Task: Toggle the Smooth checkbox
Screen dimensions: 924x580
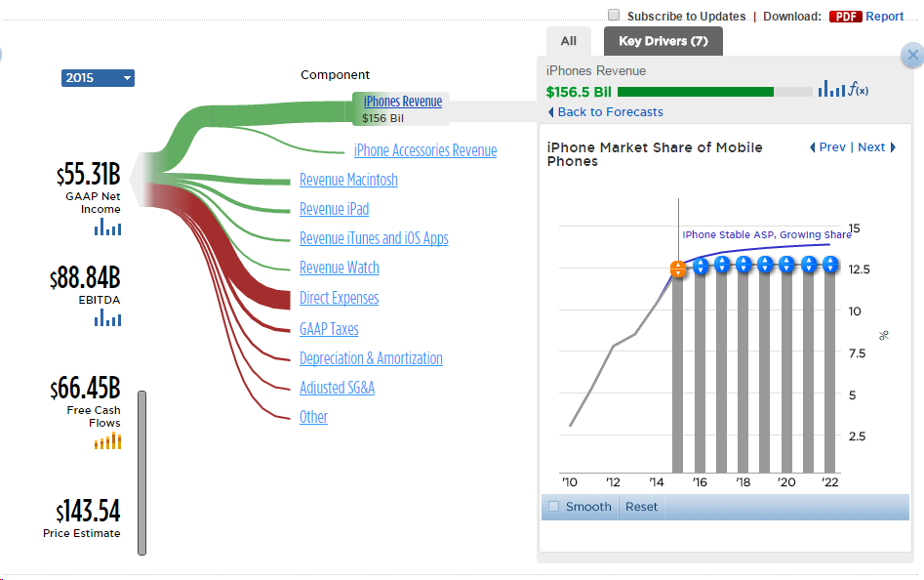Action: click(x=553, y=507)
